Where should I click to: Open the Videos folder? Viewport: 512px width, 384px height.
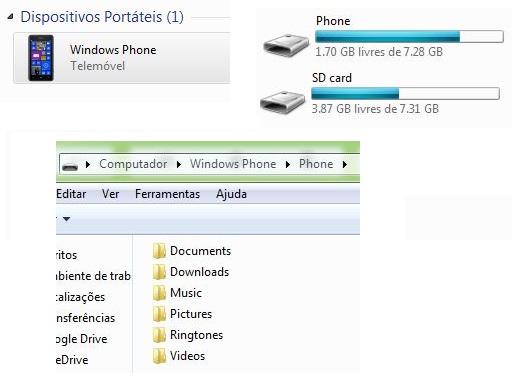coord(179,356)
